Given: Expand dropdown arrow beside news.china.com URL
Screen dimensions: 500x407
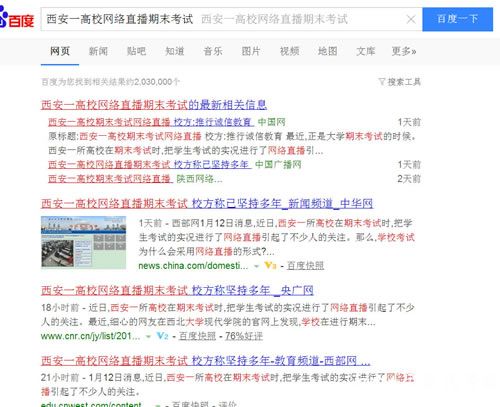Looking at the screenshot, I should 256,266.
